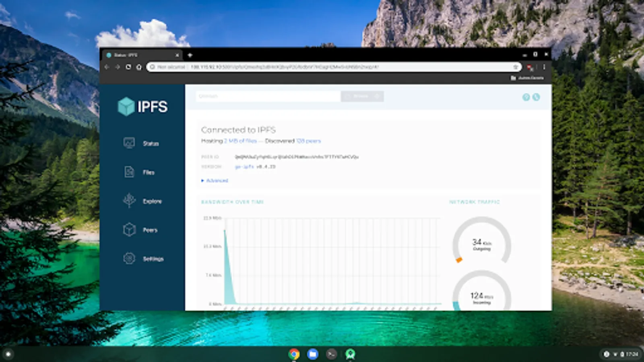Open the Chrome three-dot menu
This screenshot has width=644, height=362.
[x=544, y=67]
